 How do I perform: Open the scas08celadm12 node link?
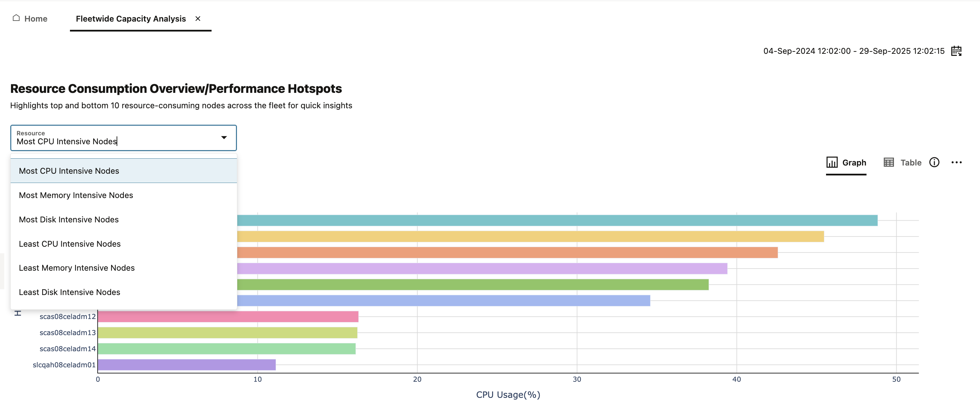click(67, 316)
